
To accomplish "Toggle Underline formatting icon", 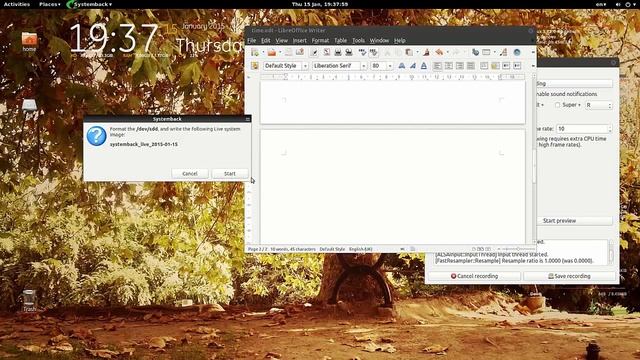I will click(x=424, y=66).
